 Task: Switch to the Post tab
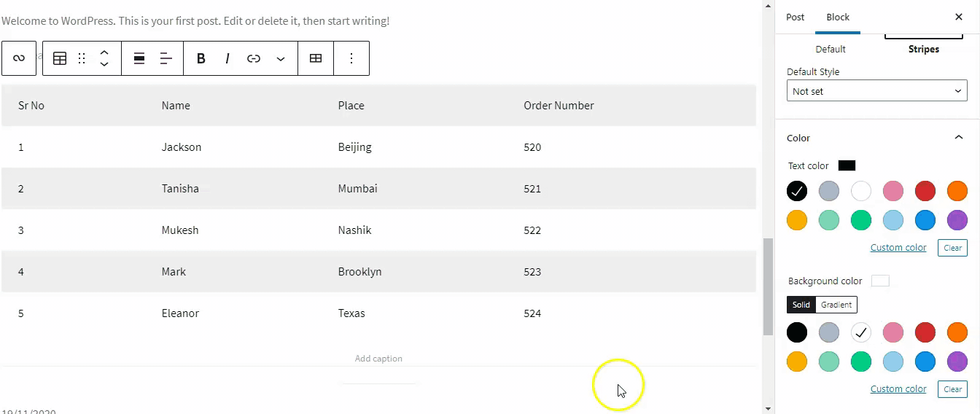(796, 17)
